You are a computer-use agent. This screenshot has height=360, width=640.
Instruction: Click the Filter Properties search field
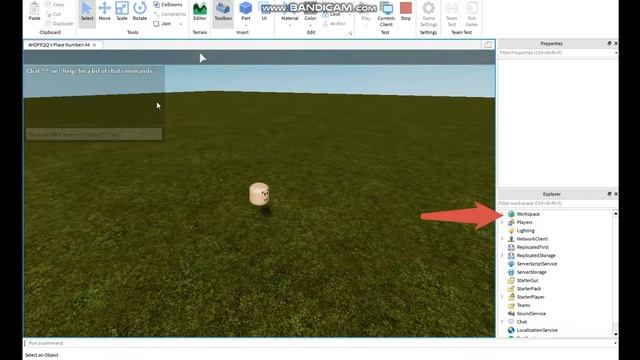(556, 53)
